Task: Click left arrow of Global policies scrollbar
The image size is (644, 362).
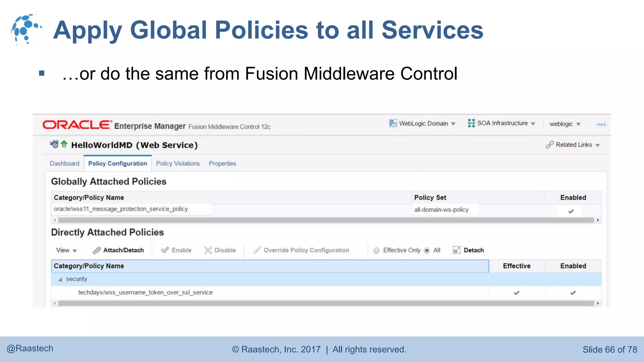Action: [x=55, y=220]
